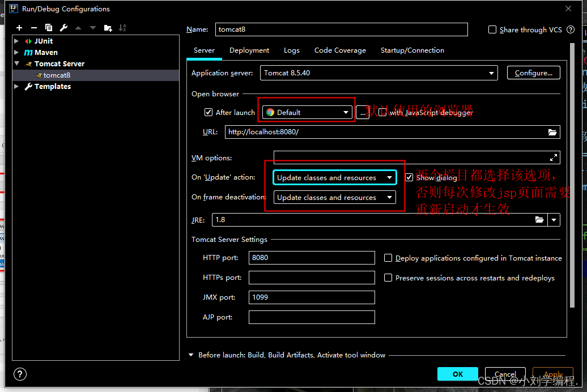Expand the JUnit tree node

16,41
